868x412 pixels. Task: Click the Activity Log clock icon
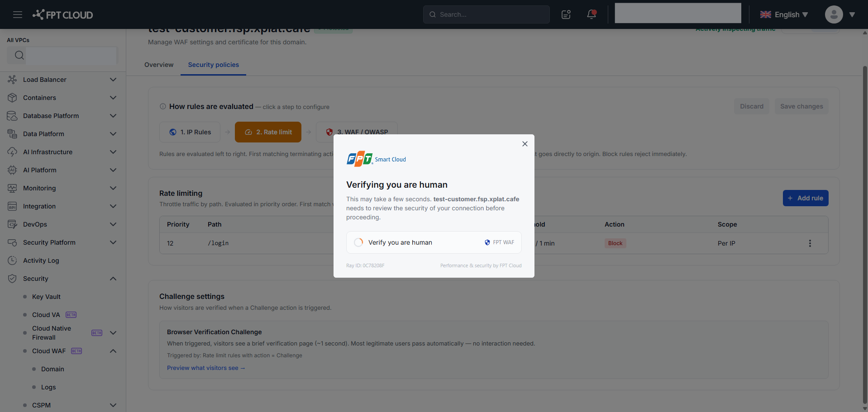12,260
